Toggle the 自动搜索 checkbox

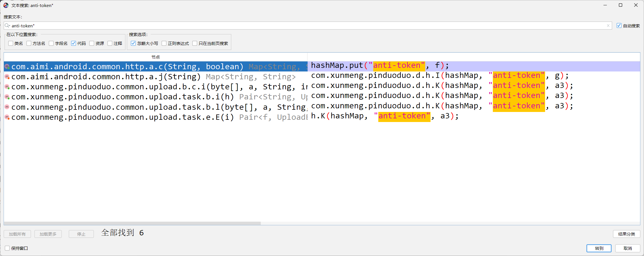[x=619, y=25]
